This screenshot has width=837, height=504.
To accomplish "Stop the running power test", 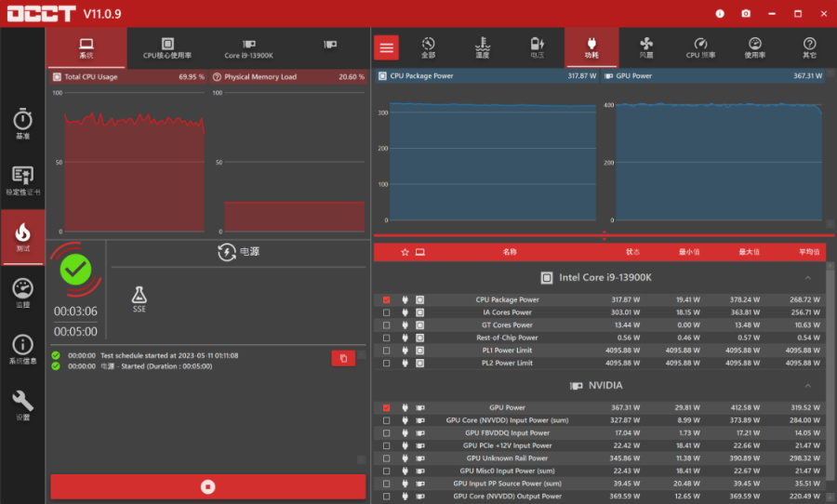I will pos(208,486).
